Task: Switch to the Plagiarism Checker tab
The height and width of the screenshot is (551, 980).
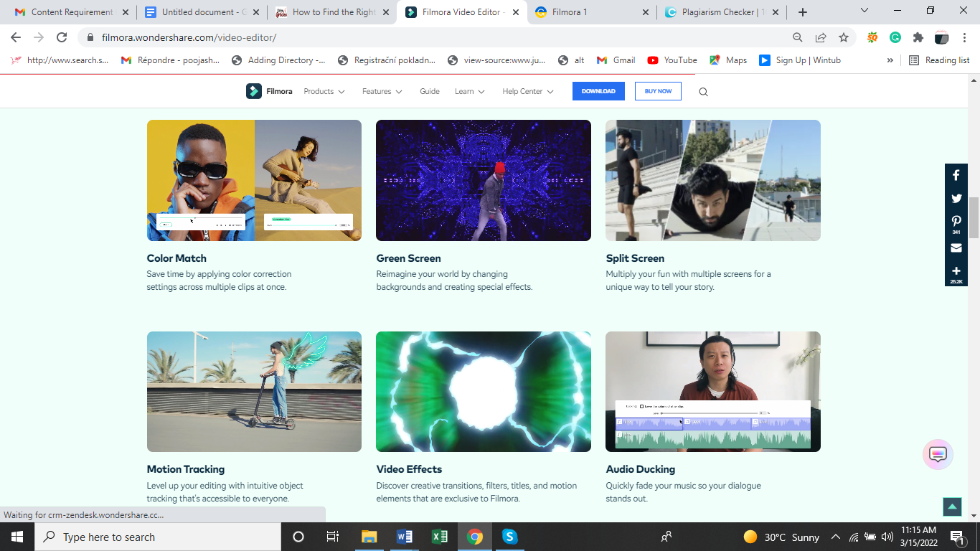Action: click(x=722, y=12)
